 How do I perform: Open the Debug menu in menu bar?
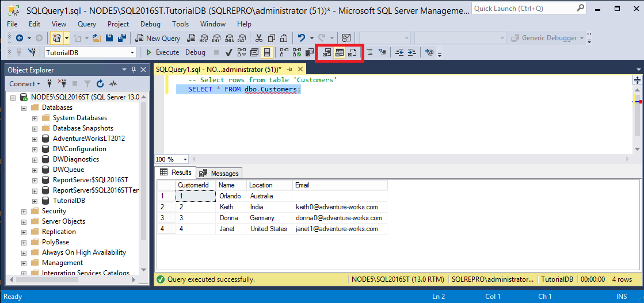point(150,24)
